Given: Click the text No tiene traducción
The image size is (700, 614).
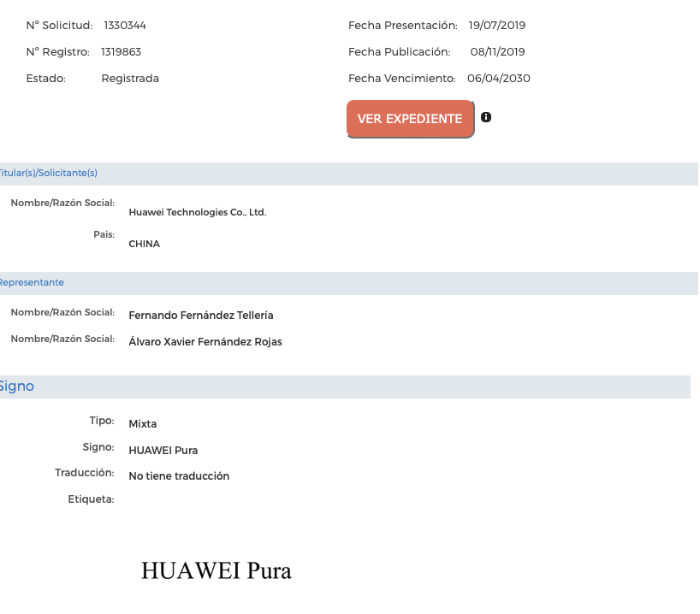Looking at the screenshot, I should (179, 476).
